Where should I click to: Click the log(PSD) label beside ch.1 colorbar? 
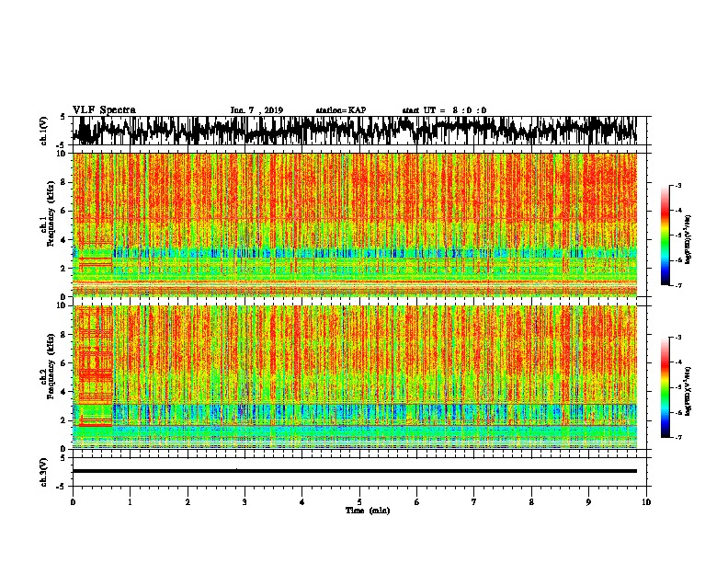[688, 240]
